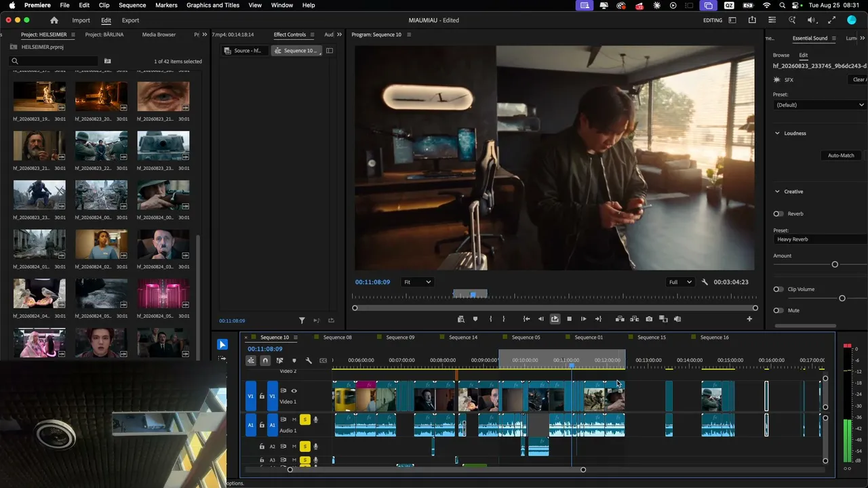Viewport: 868px width, 488px height.
Task: Collapse the Loudness section
Action: click(777, 134)
